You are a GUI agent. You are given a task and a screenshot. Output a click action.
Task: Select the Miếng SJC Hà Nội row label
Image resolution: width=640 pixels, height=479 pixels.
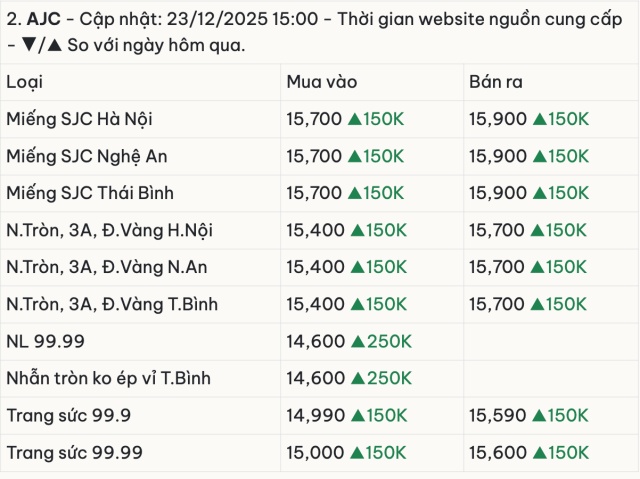79,120
